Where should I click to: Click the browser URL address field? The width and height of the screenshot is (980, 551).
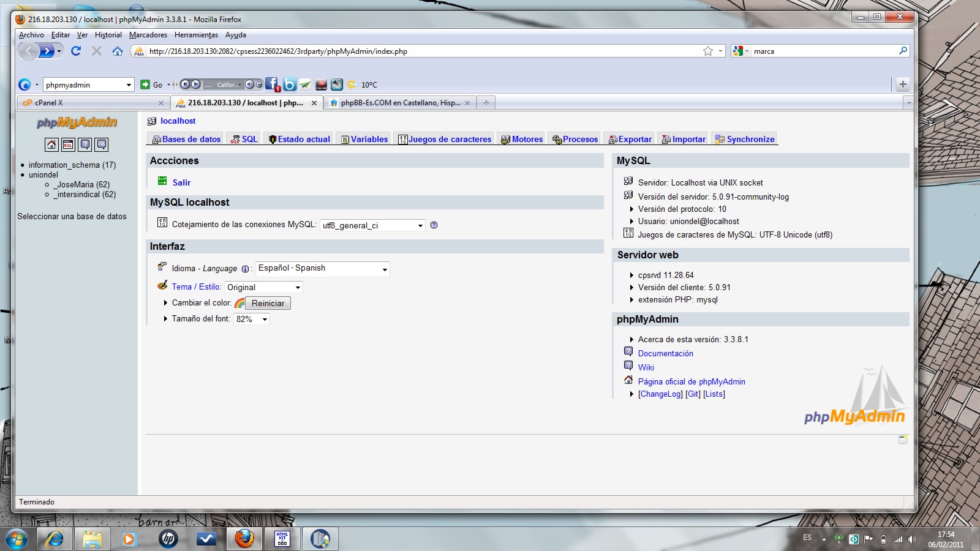[423, 51]
